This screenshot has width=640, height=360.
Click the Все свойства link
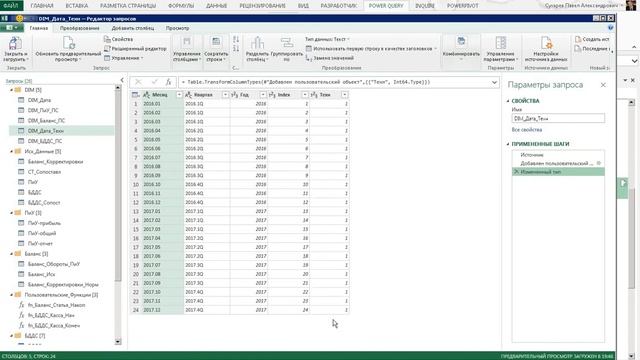(x=527, y=130)
